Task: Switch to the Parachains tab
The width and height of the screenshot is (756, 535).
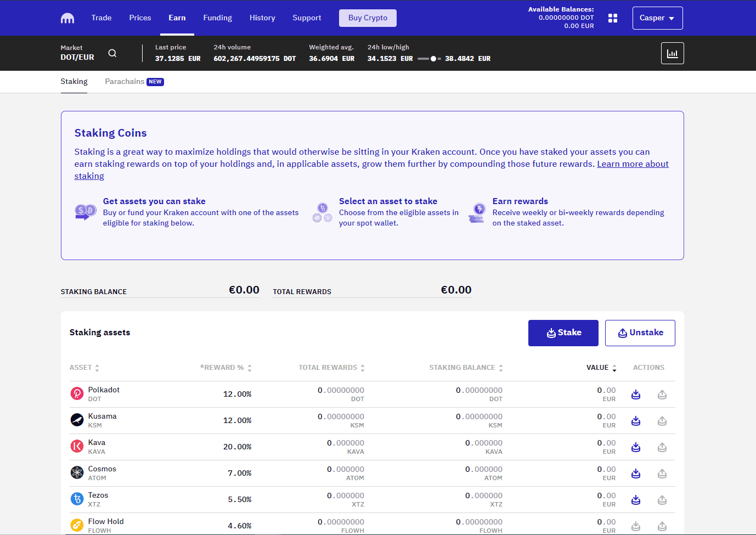Action: point(134,81)
